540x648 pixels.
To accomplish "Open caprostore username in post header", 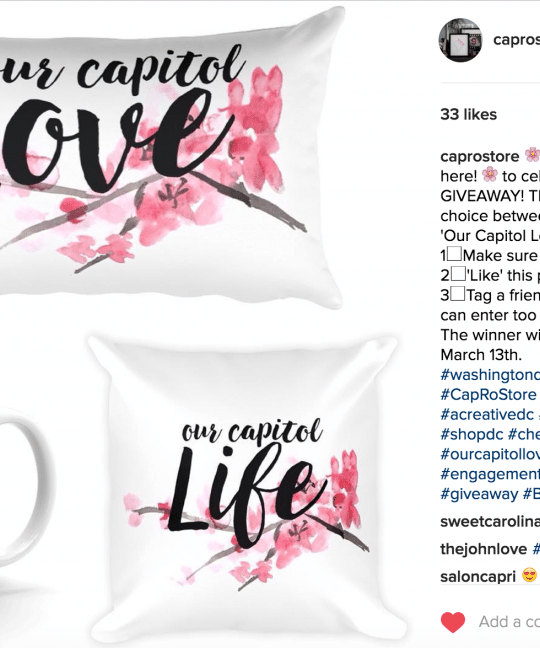I will point(516,40).
